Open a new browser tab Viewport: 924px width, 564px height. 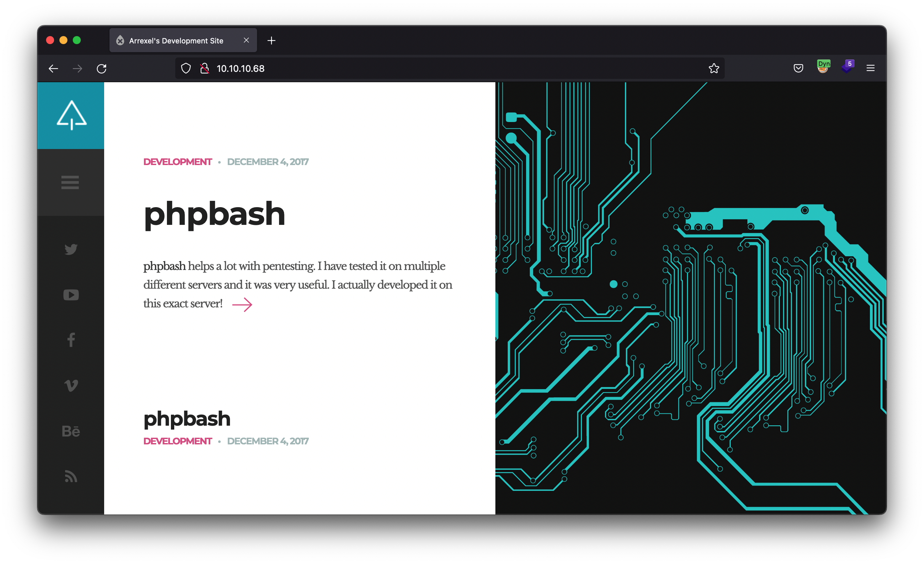click(x=271, y=40)
